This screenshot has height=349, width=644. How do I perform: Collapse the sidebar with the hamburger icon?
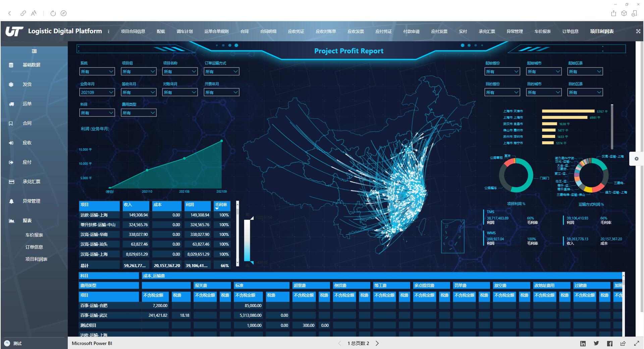pos(34,51)
